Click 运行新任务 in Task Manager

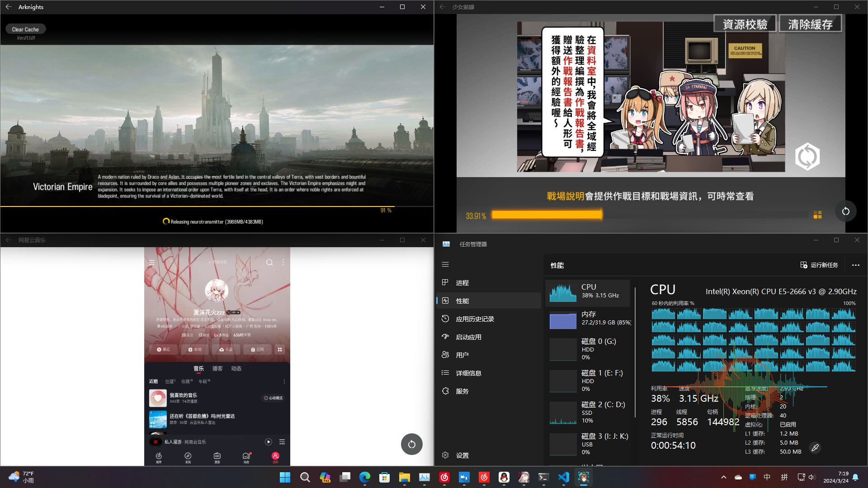point(819,265)
